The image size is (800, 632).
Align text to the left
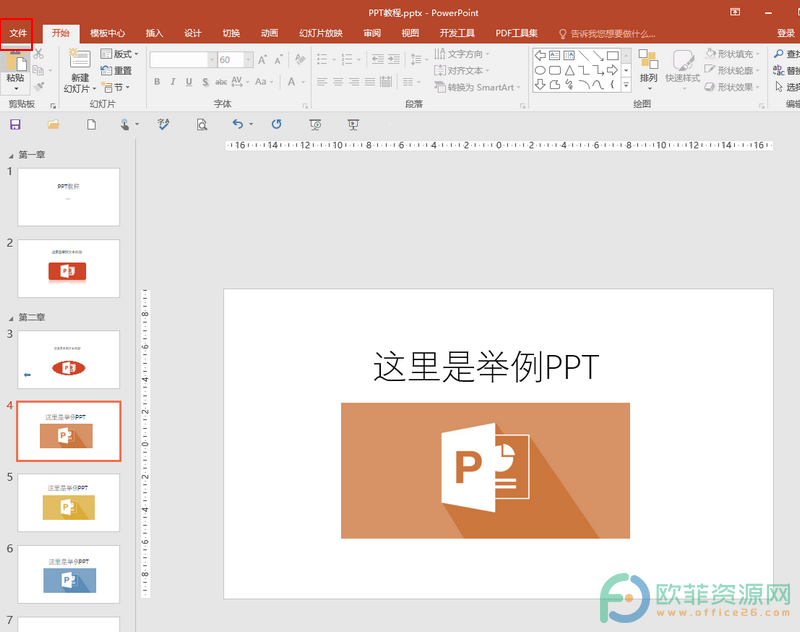pyautogui.click(x=322, y=82)
